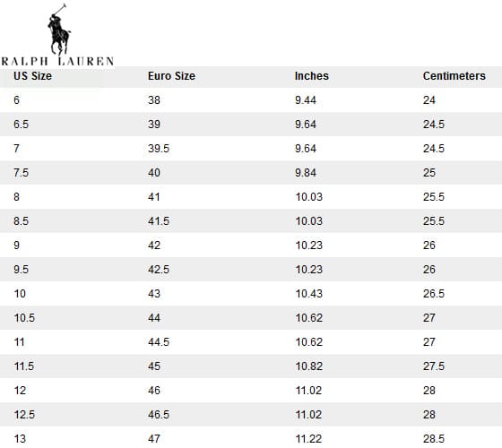
Task: Select Euro size 46.5 cell
Action: click(159, 415)
